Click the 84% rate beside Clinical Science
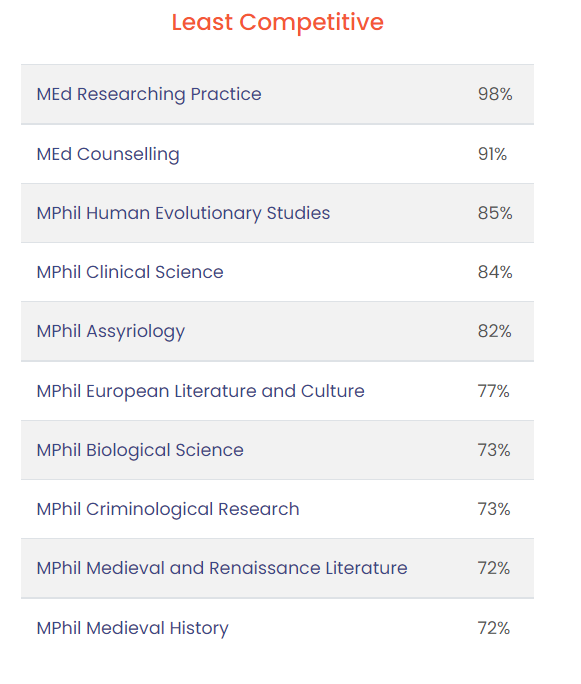The image size is (581, 684). [x=495, y=272]
